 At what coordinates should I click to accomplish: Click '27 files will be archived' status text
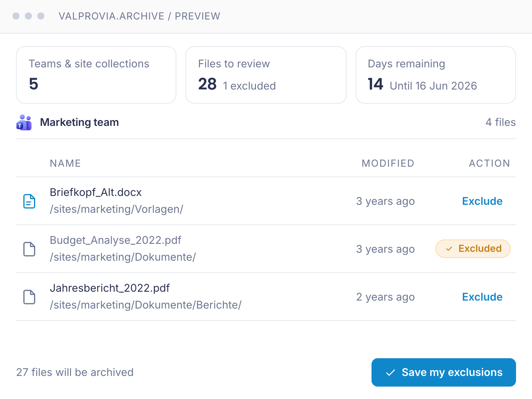click(x=75, y=372)
